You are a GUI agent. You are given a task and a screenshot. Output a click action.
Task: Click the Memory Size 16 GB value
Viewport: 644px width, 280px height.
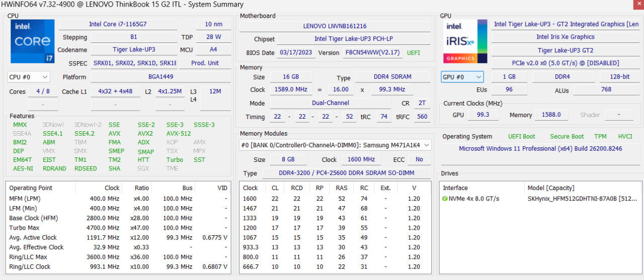291,77
